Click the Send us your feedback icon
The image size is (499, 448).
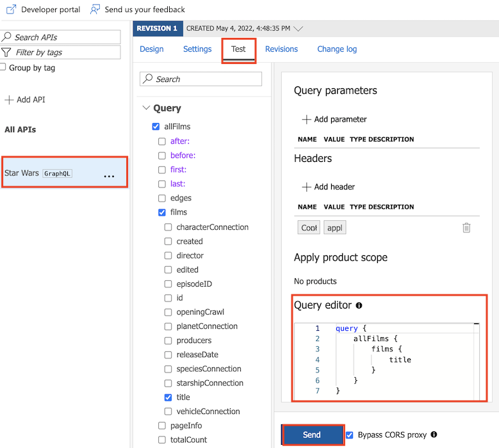click(95, 10)
